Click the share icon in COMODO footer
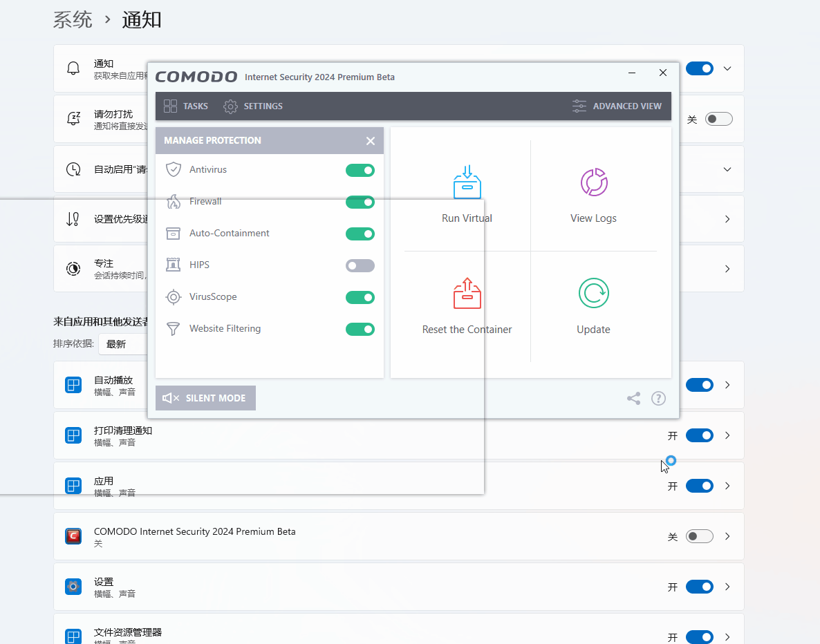The image size is (820, 644). [x=633, y=398]
